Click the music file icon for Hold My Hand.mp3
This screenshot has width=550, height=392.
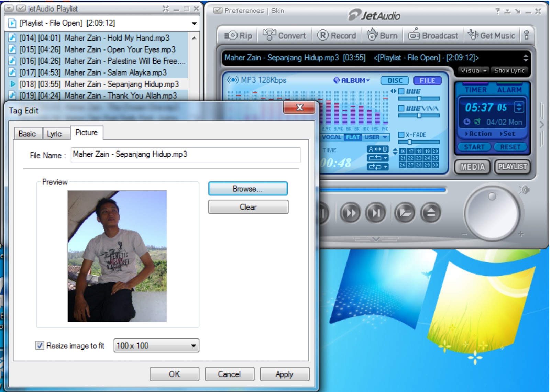[x=12, y=37]
